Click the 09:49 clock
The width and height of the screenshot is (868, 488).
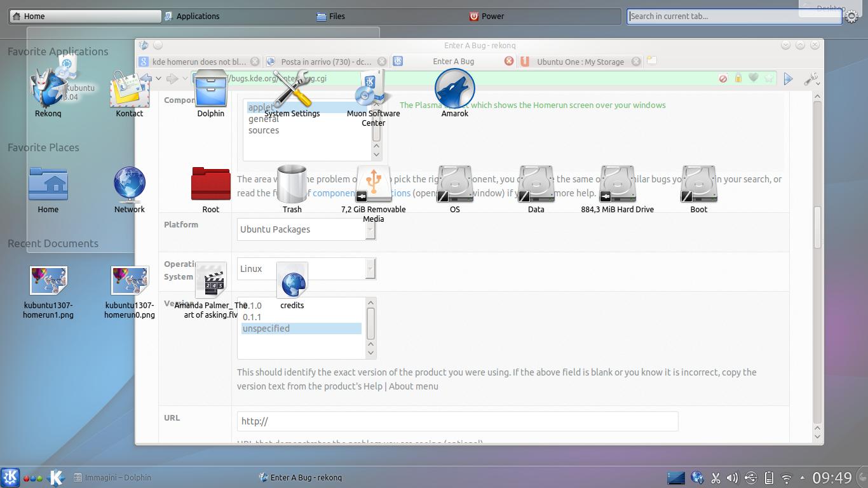832,478
